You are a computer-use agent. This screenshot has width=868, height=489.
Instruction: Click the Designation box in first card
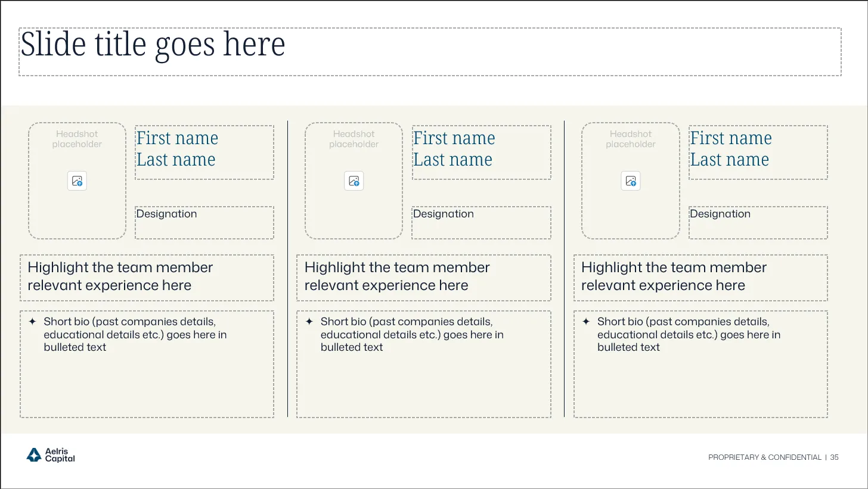point(204,223)
